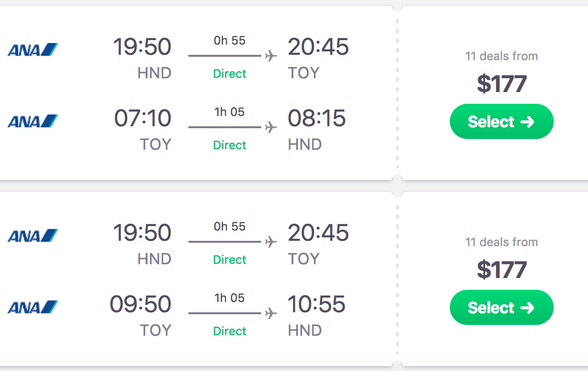Select the deal with 07:10 return flight

click(x=501, y=121)
